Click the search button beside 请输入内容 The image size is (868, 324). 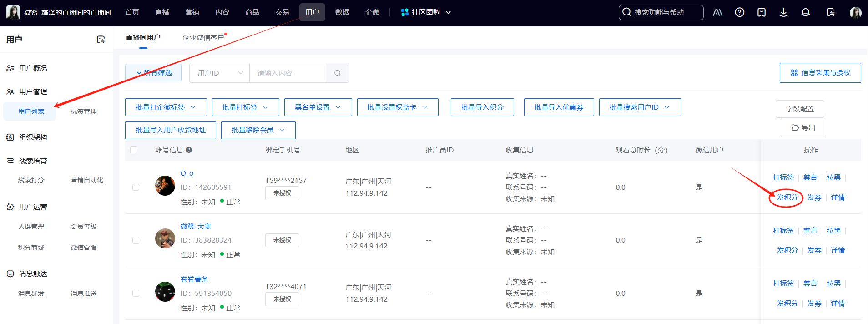pyautogui.click(x=338, y=73)
